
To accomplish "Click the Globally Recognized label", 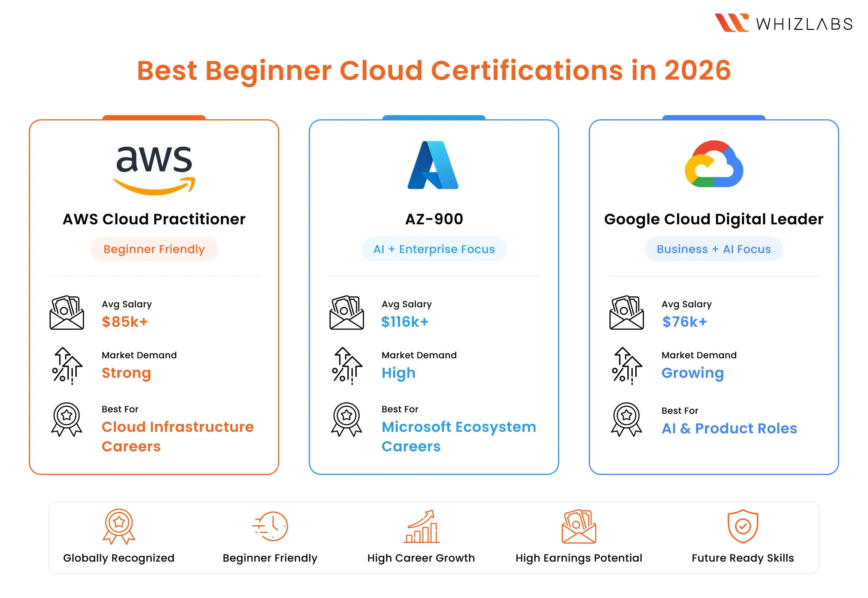I will click(x=119, y=558).
